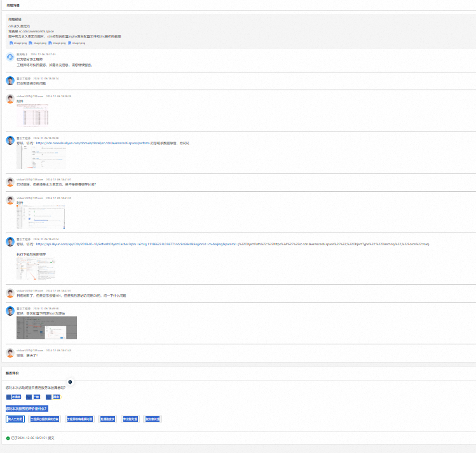Click the service assistant headset avatar
Viewport: 476px width, 453px height.
[10, 57]
